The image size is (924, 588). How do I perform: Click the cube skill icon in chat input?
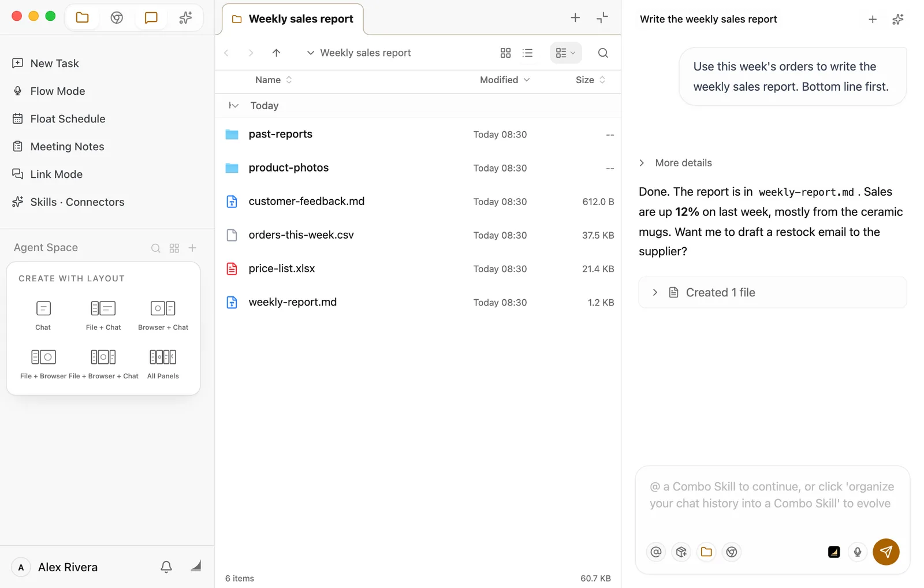pos(681,552)
